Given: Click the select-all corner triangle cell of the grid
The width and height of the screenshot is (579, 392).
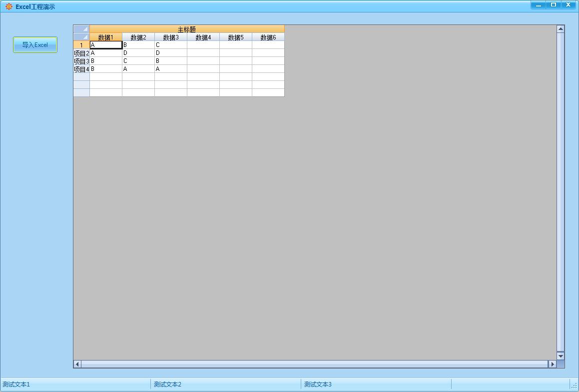Looking at the screenshot, I should click(x=81, y=28).
